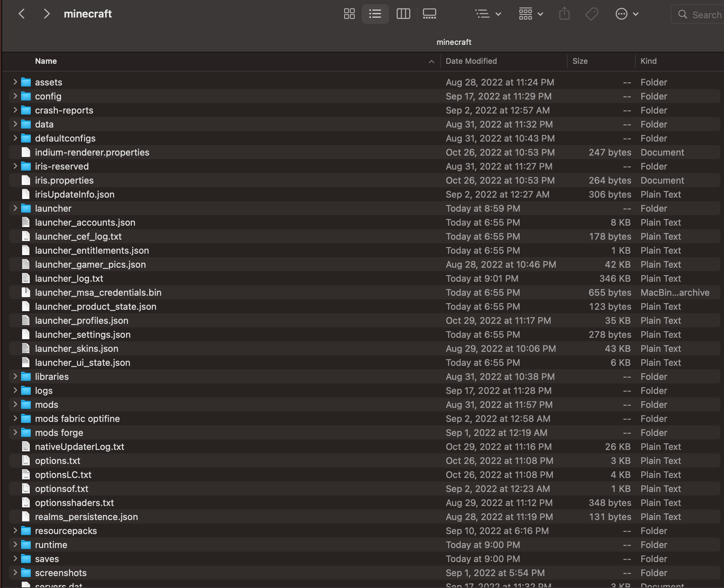Select the launcher_accounts.json file icon

point(26,223)
